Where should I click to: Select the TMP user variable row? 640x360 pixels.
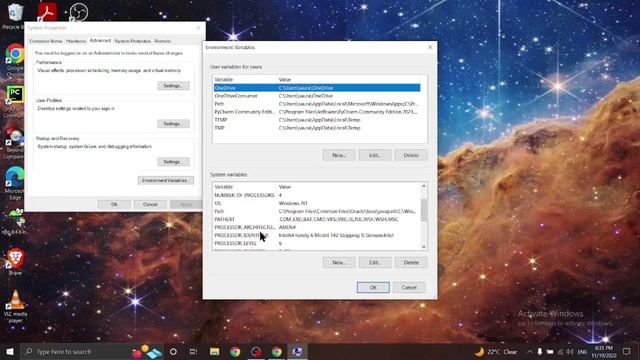pyautogui.click(x=317, y=128)
